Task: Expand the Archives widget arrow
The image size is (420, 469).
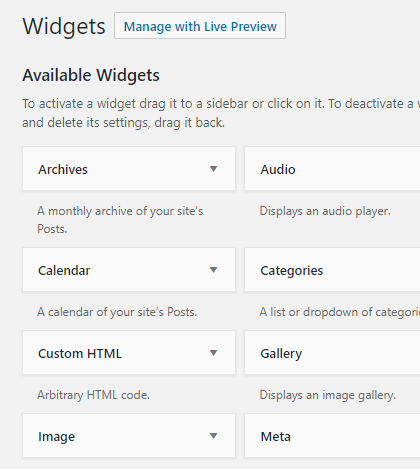Action: [213, 169]
